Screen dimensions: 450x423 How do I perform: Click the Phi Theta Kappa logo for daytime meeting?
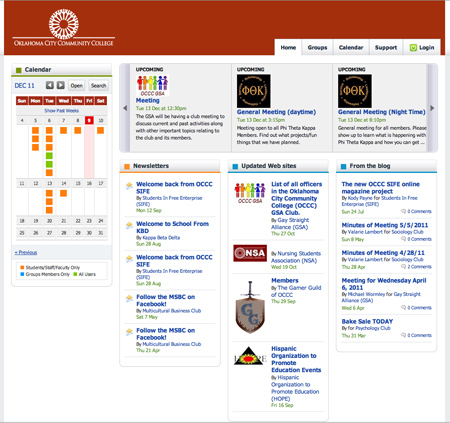click(254, 91)
